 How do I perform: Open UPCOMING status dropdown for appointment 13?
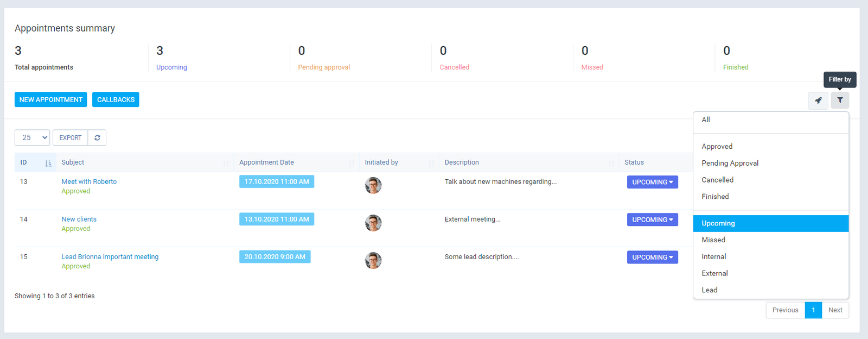pos(652,183)
